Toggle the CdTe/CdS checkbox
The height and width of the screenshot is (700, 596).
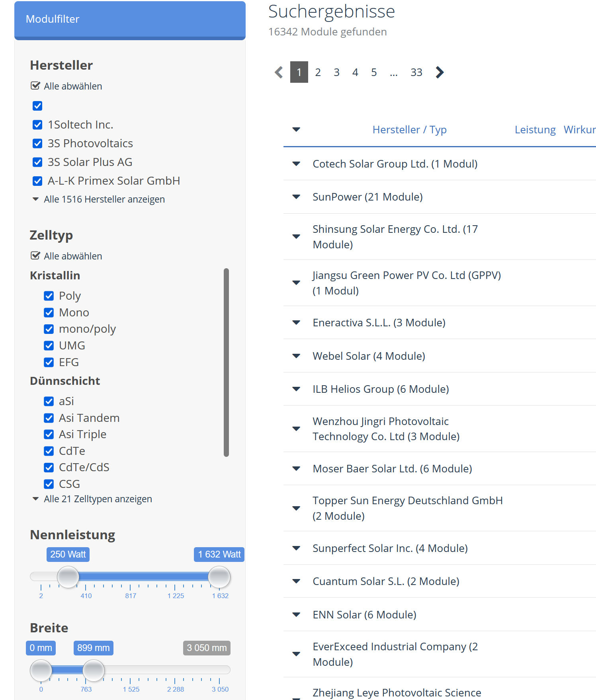point(49,467)
